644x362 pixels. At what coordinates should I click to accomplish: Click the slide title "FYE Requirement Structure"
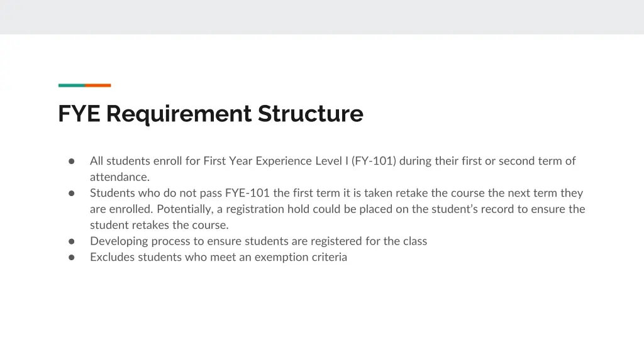210,114
